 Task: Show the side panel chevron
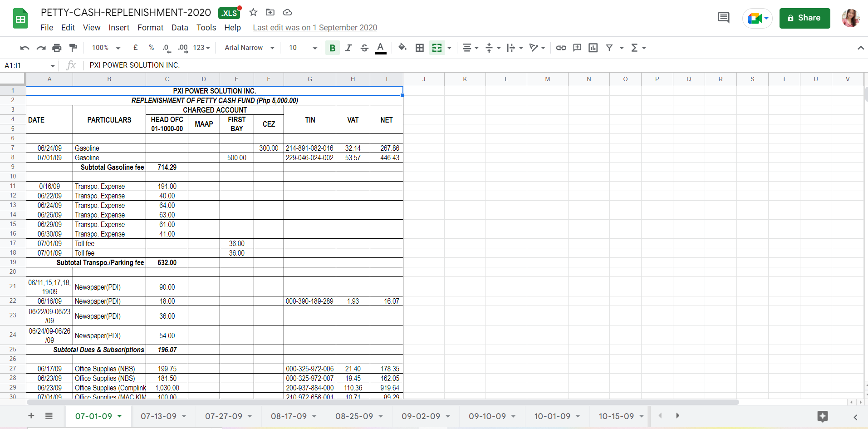click(x=855, y=417)
